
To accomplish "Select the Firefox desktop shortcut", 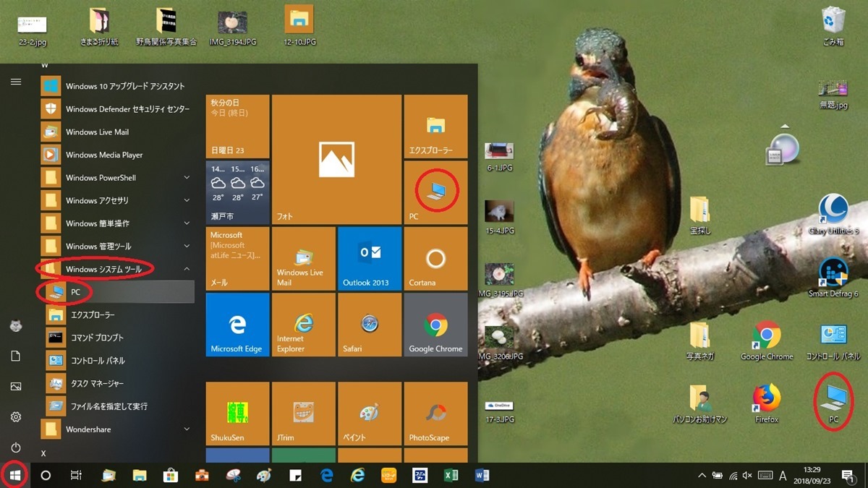I will [x=766, y=403].
